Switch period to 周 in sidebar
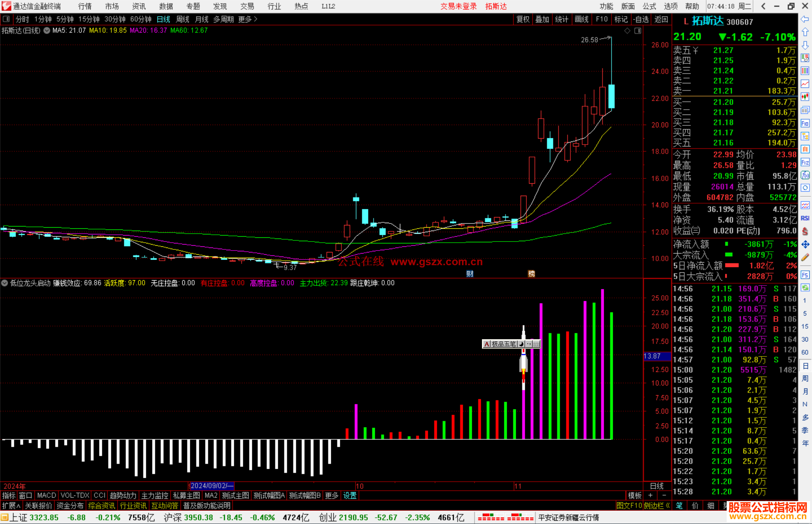The height and width of the screenshot is (524, 812). (x=805, y=379)
